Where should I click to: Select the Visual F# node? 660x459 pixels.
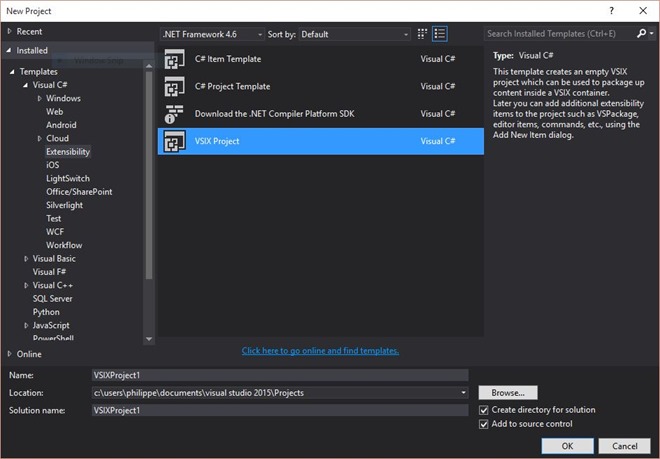49,272
